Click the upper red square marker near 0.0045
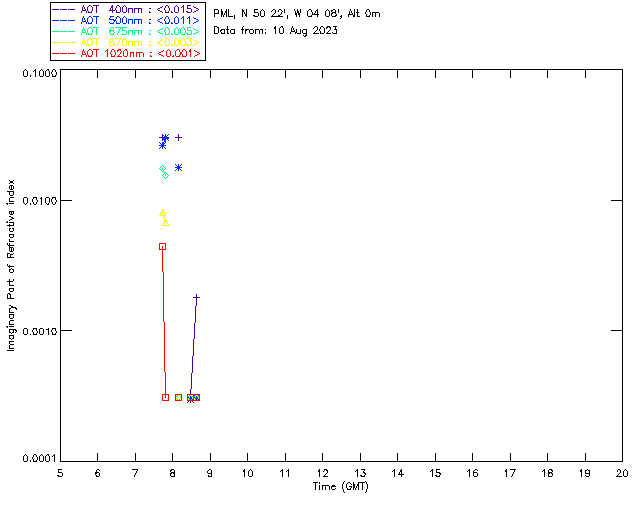 coord(162,247)
